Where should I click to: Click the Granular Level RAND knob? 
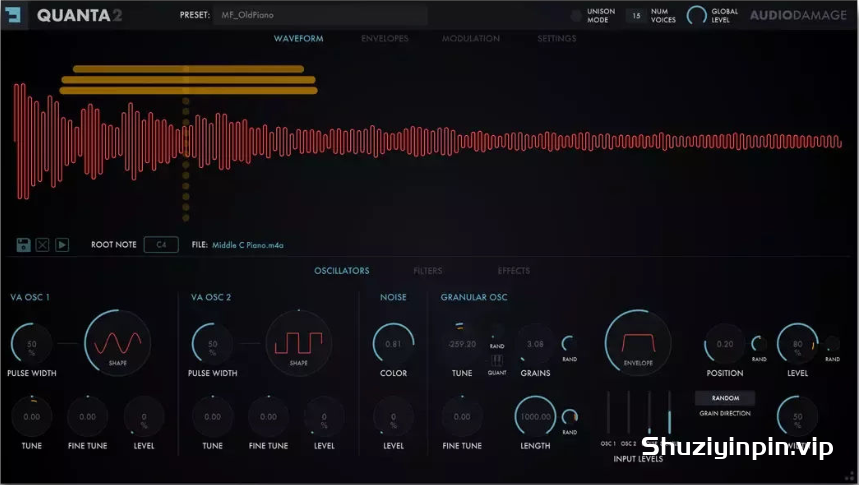tap(832, 344)
